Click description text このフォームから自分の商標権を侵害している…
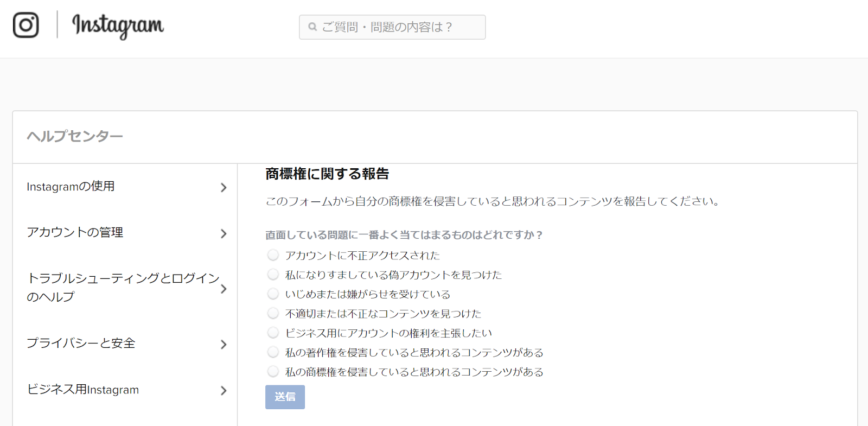868x426 pixels. pyautogui.click(x=493, y=201)
